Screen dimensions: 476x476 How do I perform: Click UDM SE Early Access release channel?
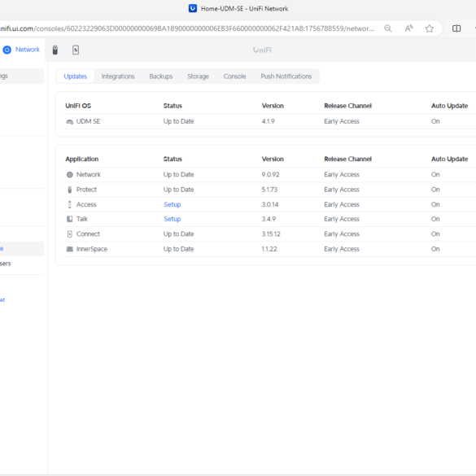click(342, 121)
